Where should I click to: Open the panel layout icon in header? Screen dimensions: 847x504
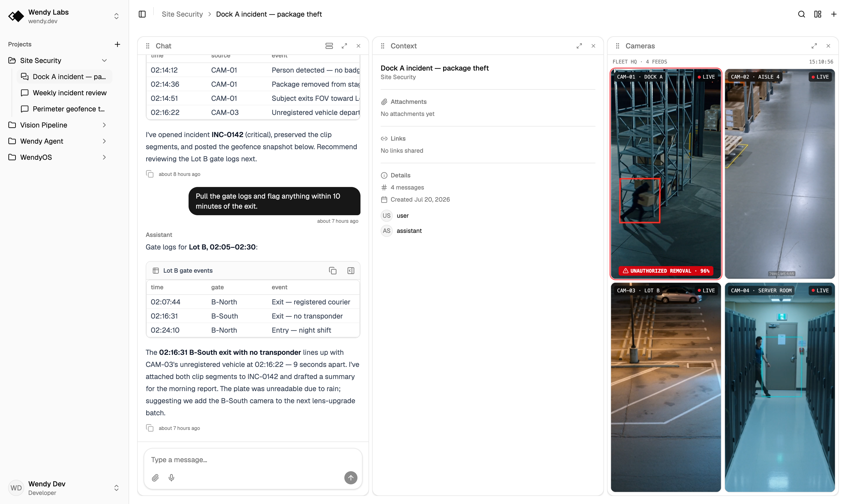click(x=818, y=14)
